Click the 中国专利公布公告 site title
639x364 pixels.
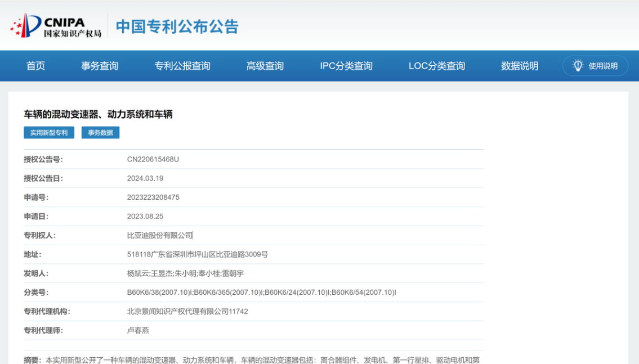point(177,26)
